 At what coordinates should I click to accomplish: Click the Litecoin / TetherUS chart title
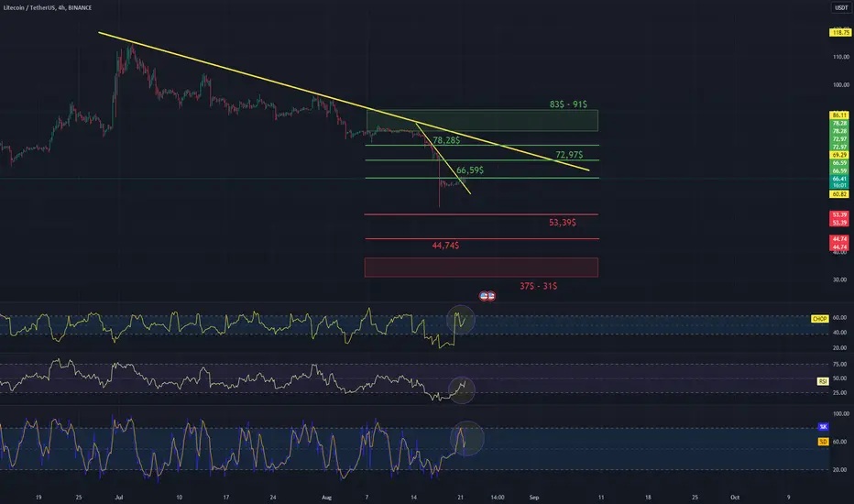(x=48, y=7)
